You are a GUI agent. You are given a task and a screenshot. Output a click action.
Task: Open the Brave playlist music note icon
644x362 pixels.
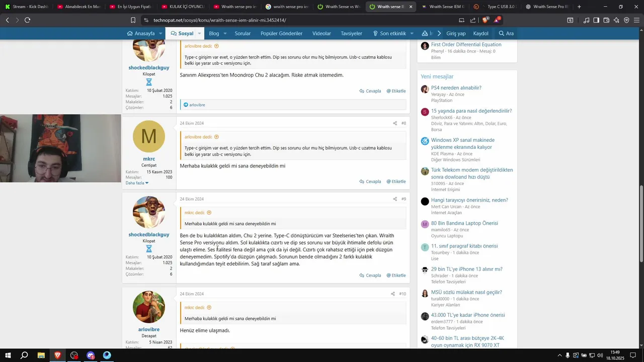coord(586,20)
